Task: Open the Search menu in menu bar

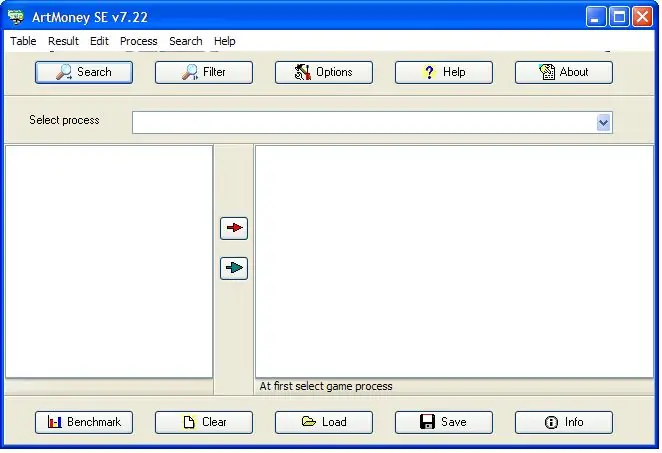Action: 186,41
